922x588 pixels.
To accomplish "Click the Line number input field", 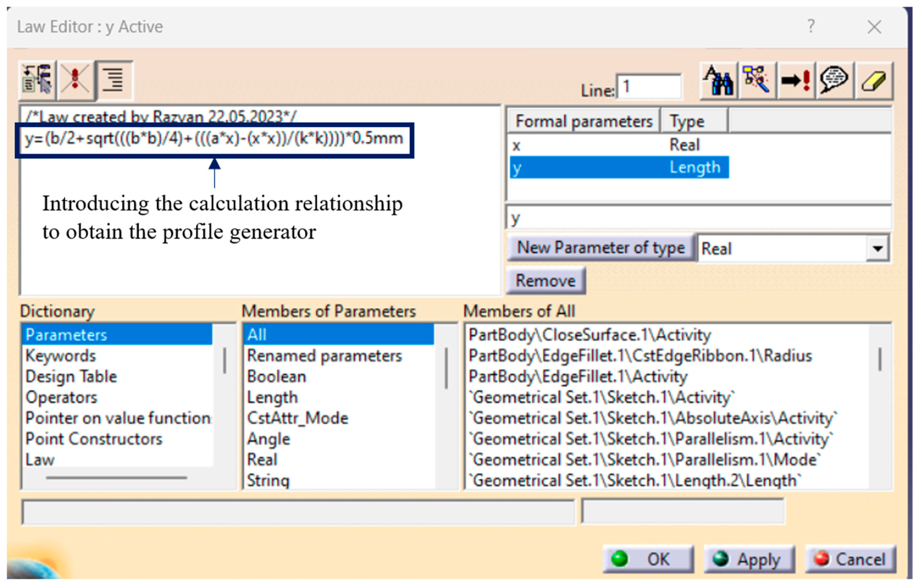I will pyautogui.click(x=649, y=87).
